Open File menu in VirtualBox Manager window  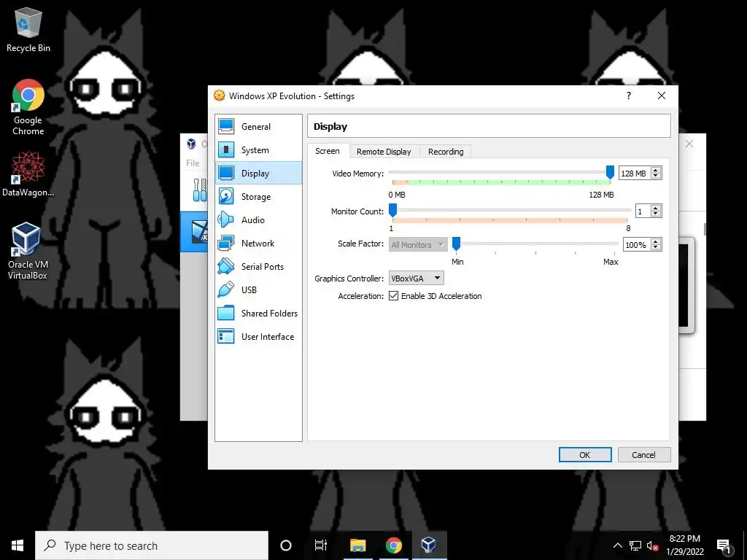[193, 163]
